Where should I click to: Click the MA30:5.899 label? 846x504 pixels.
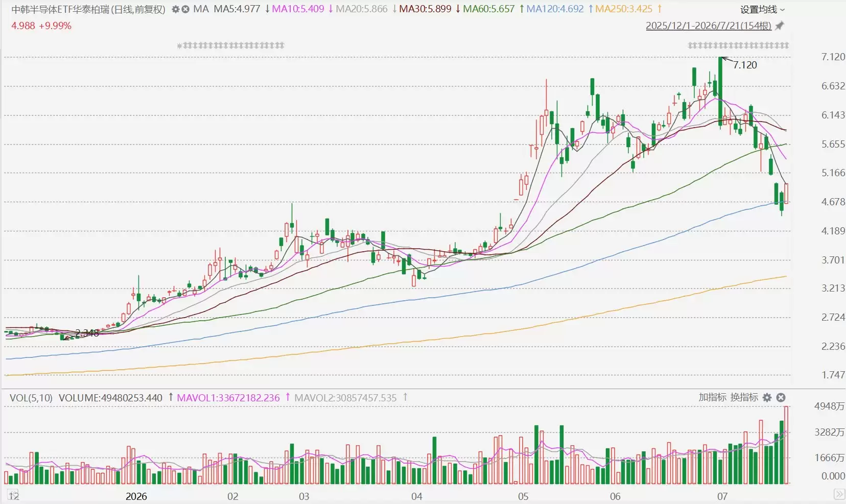[x=425, y=9]
